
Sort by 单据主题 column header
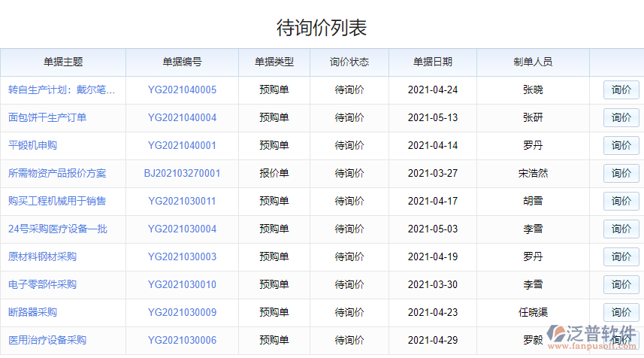[63, 62]
